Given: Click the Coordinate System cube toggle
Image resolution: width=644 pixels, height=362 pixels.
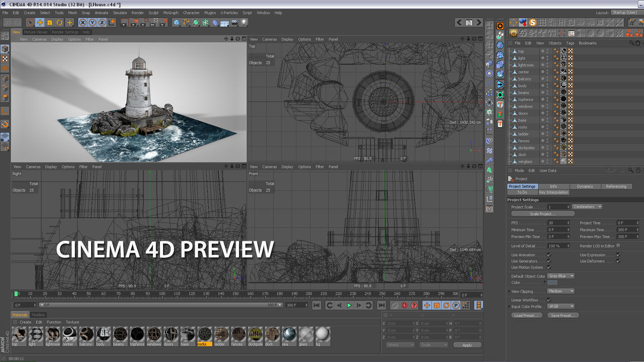Looking at the screenshot, I should tap(112, 23).
